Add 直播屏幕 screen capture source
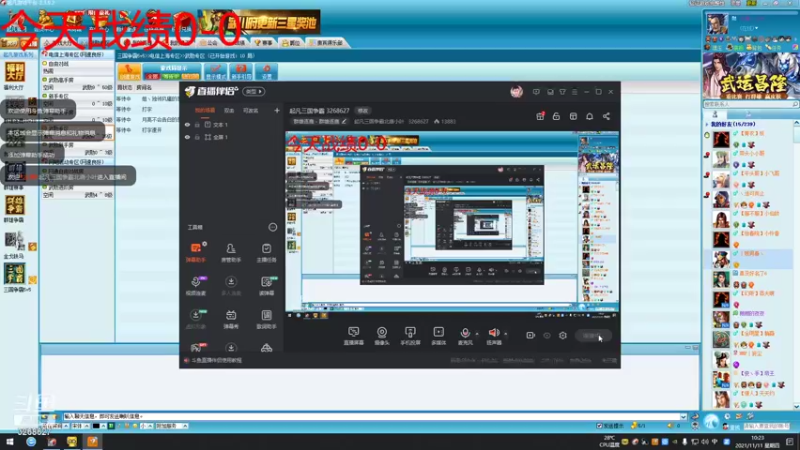 click(353, 336)
